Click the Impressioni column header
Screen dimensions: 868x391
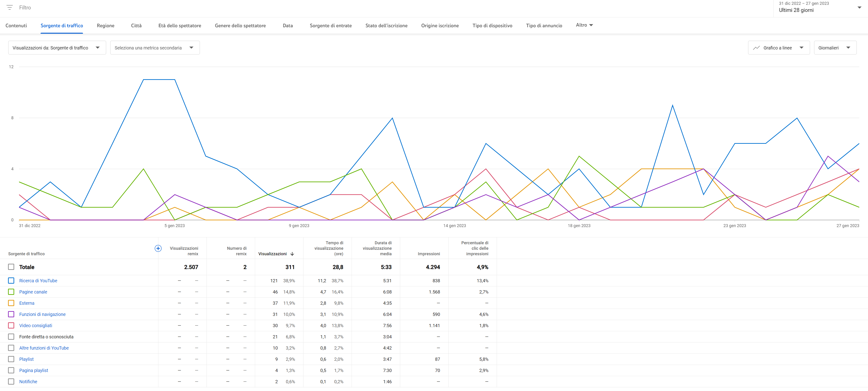pyautogui.click(x=429, y=254)
